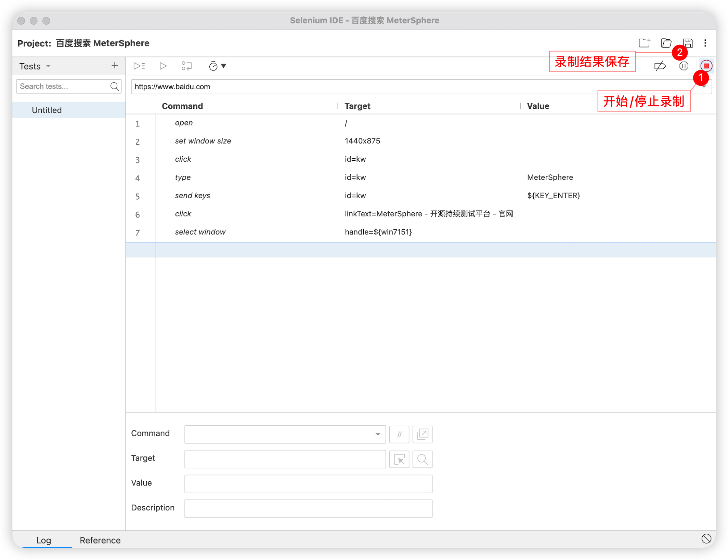The width and height of the screenshot is (728, 560).
Task: Open more options vertical dots menu
Action: [x=705, y=43]
